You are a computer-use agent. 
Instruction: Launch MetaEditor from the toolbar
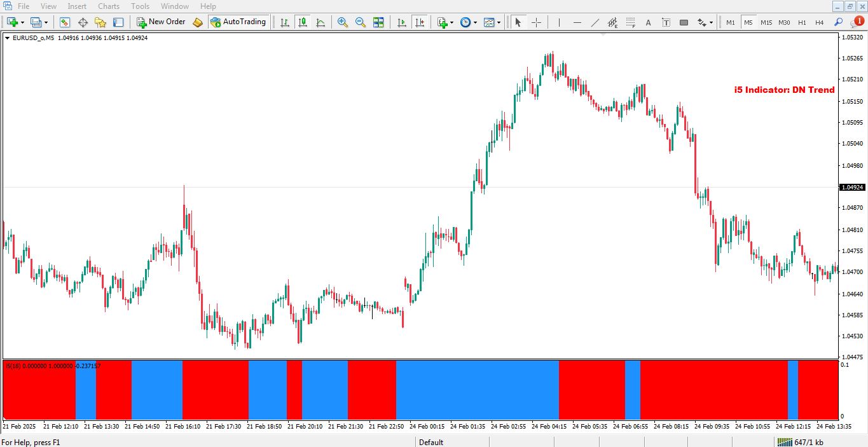(x=198, y=22)
